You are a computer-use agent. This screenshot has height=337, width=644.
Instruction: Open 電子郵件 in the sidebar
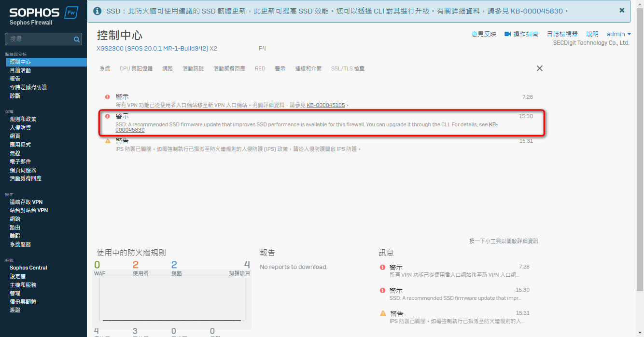tap(20, 162)
